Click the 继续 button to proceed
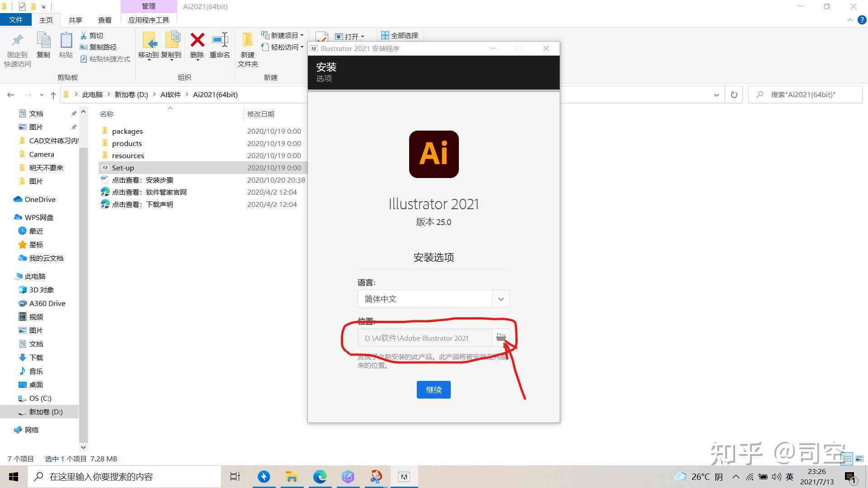The width and height of the screenshot is (868, 488). coord(434,389)
